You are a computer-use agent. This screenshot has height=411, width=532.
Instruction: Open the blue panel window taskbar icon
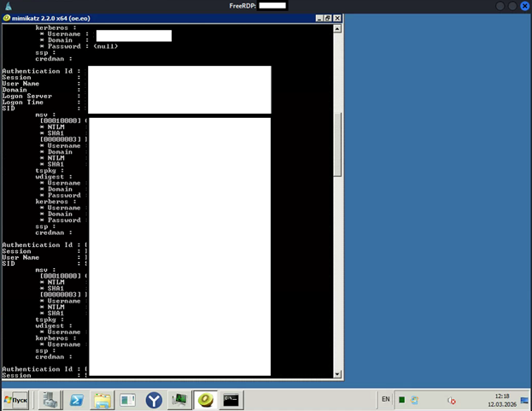(x=128, y=401)
